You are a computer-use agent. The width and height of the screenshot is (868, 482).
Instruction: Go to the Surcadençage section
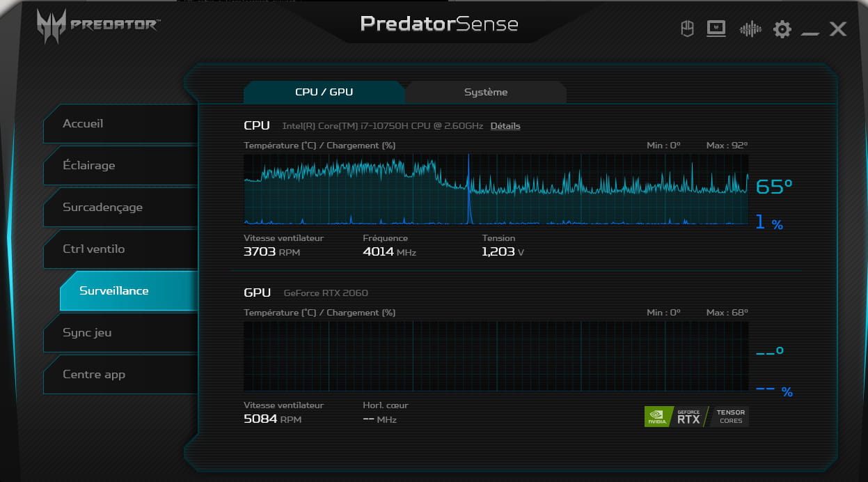(120, 207)
